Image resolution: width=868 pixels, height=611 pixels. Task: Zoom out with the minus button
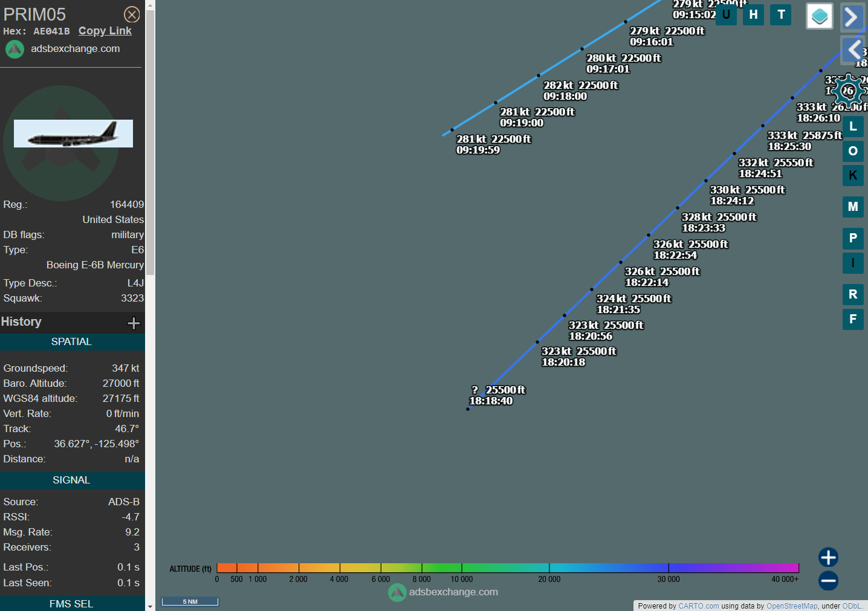click(828, 581)
